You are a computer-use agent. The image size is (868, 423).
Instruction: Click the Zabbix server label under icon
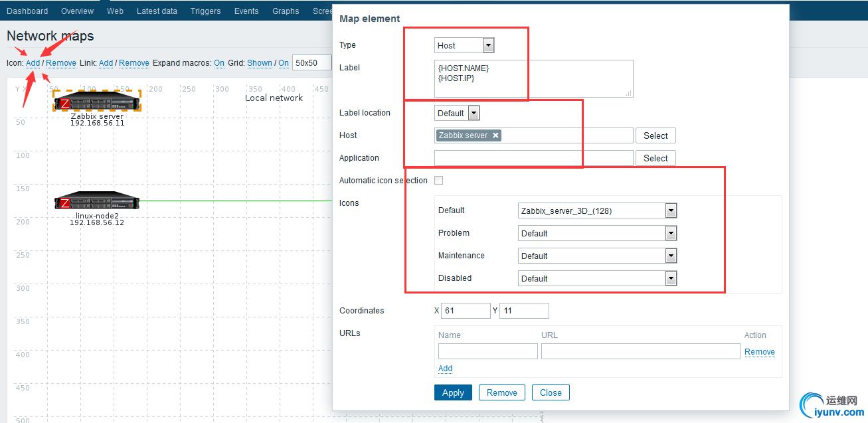coord(97,116)
